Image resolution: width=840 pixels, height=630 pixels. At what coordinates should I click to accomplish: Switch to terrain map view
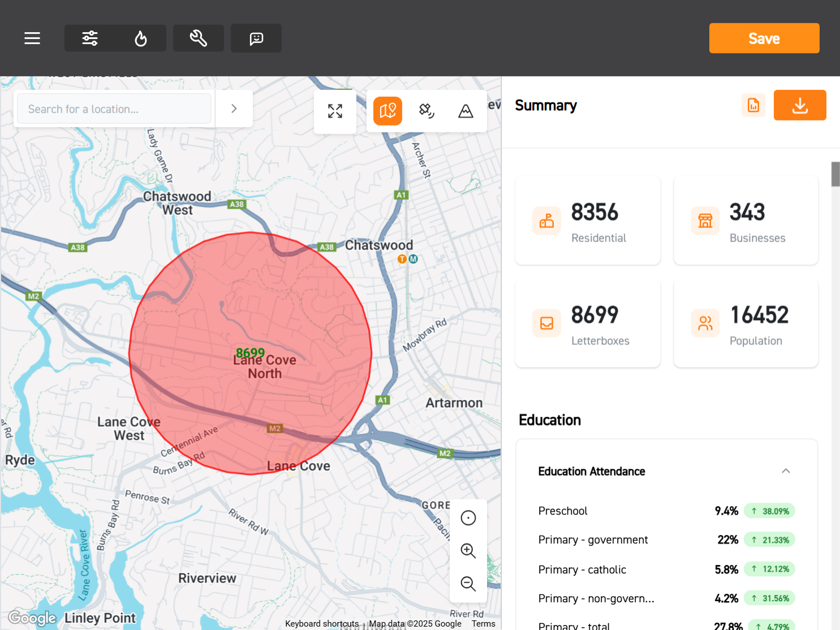click(466, 111)
